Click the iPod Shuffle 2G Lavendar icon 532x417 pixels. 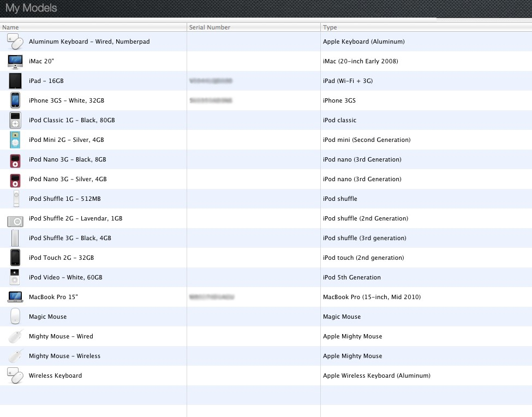[15, 222]
